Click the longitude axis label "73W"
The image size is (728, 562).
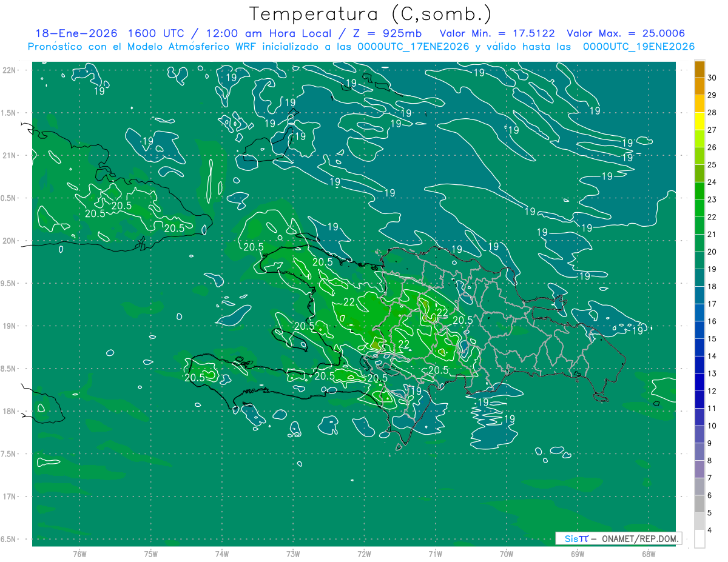click(x=293, y=554)
